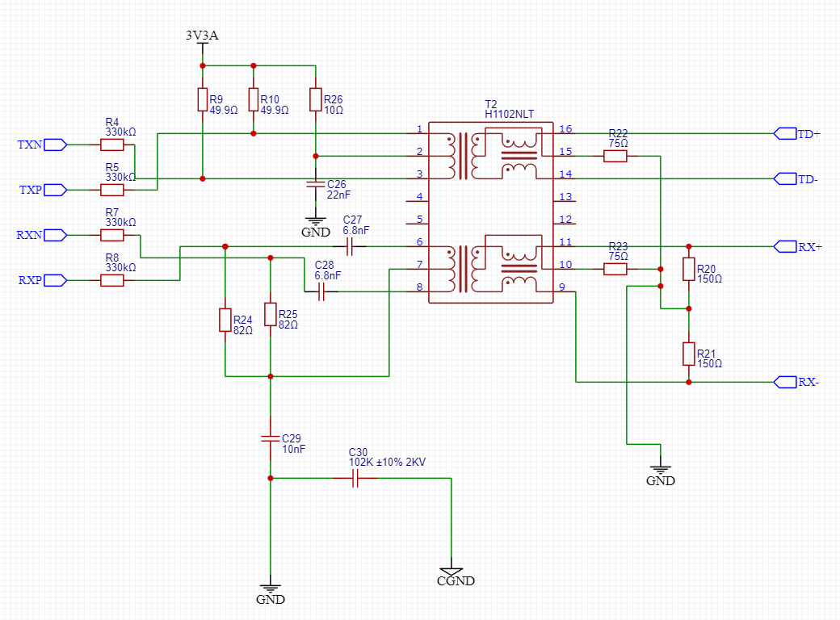
Task: Select the C29 10nF capacitor
Action: click(x=271, y=438)
